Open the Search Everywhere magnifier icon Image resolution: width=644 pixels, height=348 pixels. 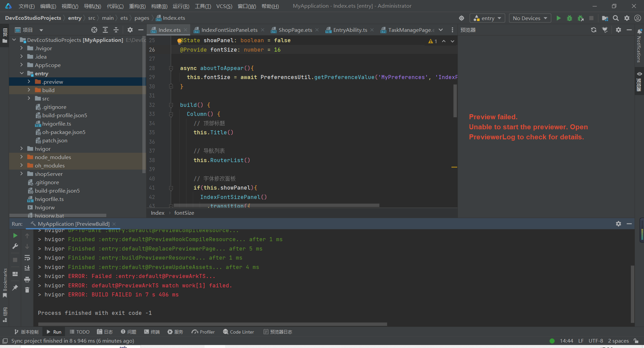click(x=616, y=18)
